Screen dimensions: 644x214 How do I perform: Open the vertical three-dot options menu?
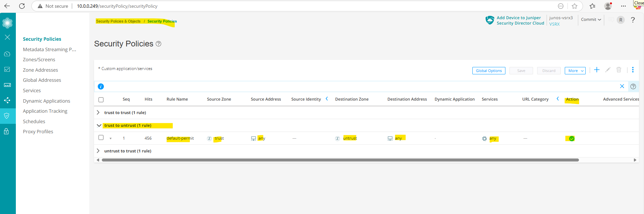(x=633, y=70)
